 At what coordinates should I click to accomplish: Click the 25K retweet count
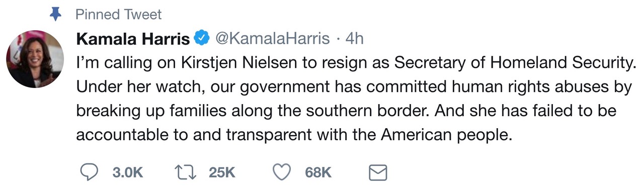(x=222, y=173)
